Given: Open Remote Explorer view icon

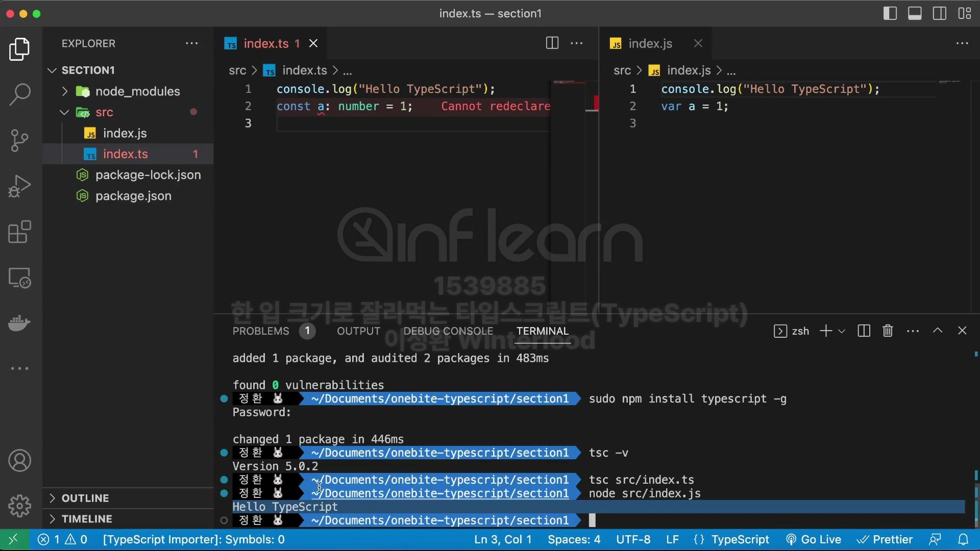Looking at the screenshot, I should click(20, 278).
